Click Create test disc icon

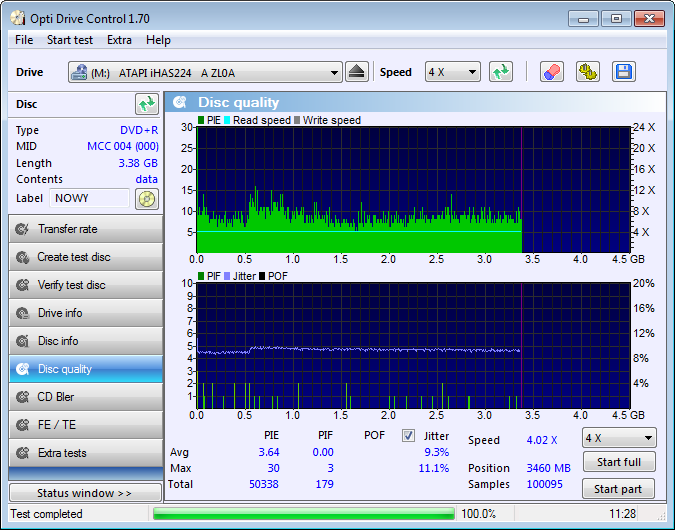click(x=22, y=257)
